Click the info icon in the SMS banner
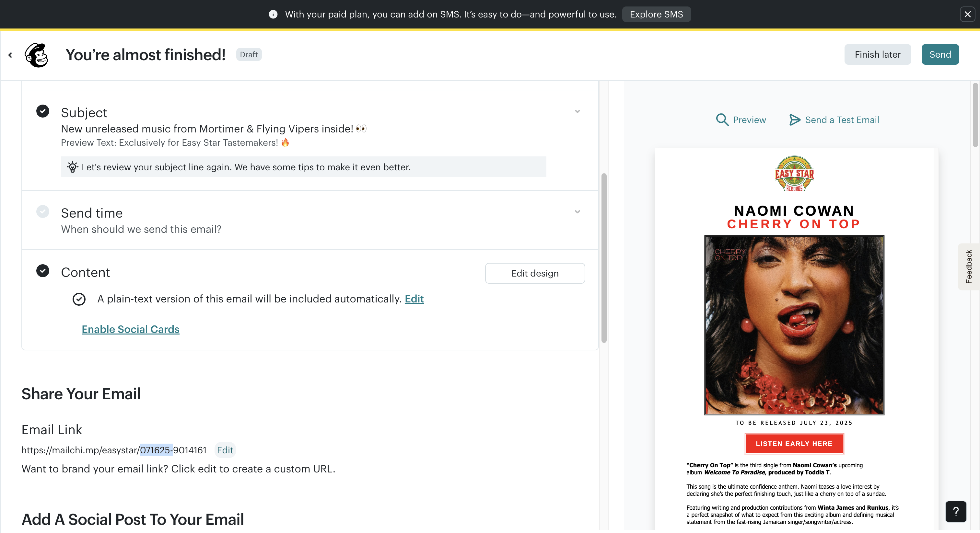 pyautogui.click(x=273, y=15)
